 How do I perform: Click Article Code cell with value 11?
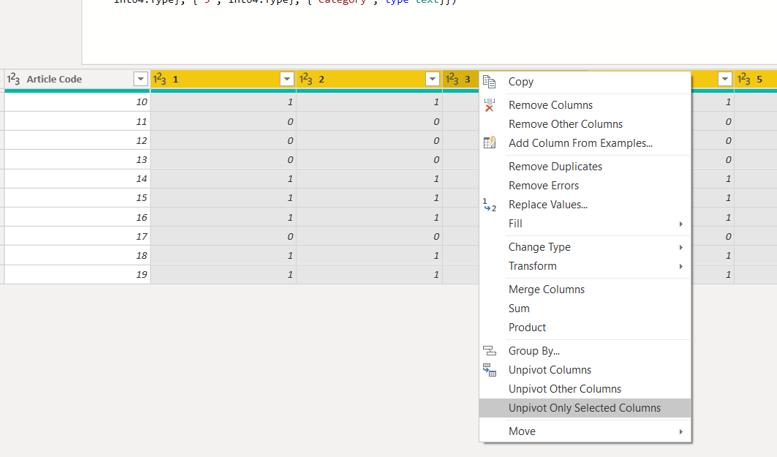click(77, 121)
